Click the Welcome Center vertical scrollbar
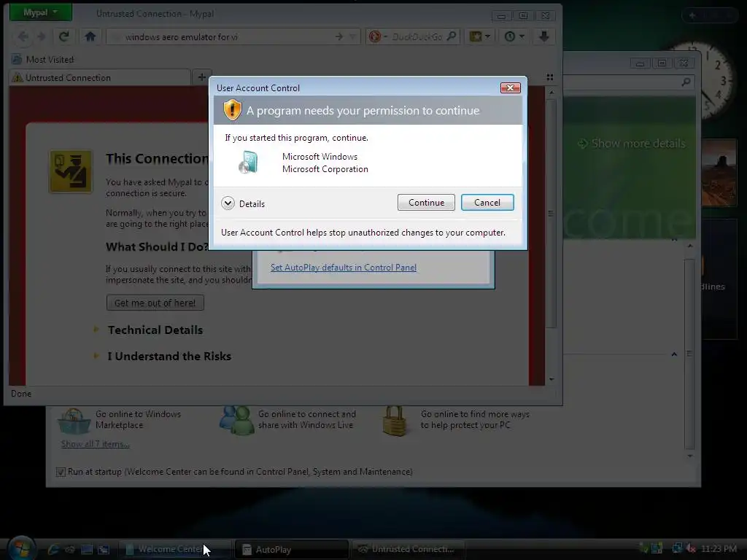 (689, 354)
